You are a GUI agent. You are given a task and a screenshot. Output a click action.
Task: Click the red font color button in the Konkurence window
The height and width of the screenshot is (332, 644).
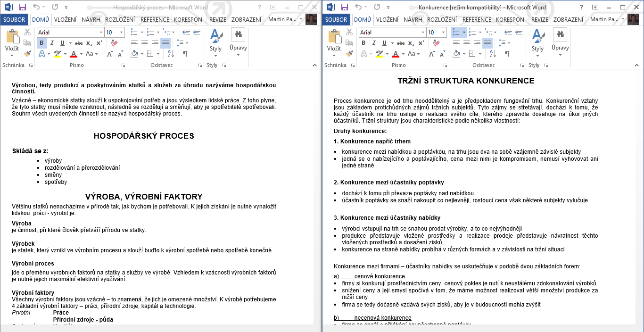[395, 54]
